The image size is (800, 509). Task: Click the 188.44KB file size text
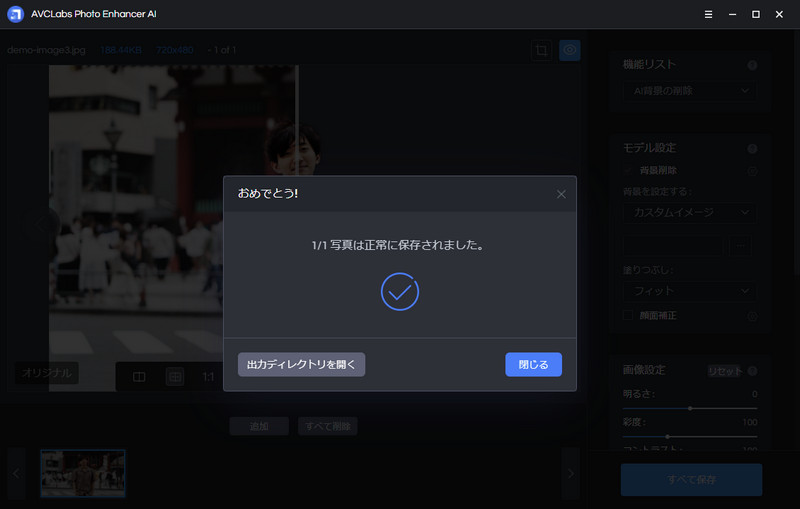[120, 50]
